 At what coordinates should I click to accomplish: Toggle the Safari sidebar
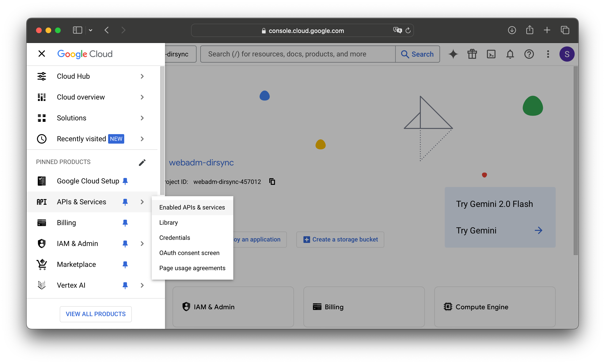(77, 30)
